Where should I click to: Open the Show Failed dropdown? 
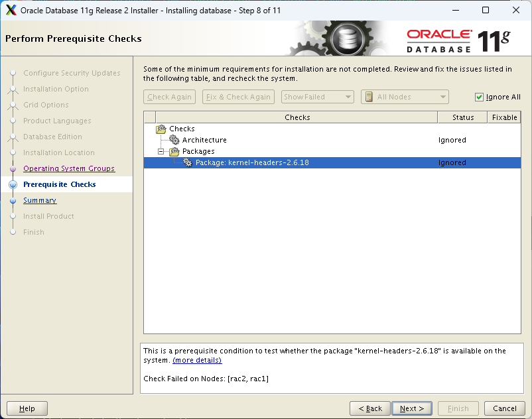pyautogui.click(x=317, y=97)
